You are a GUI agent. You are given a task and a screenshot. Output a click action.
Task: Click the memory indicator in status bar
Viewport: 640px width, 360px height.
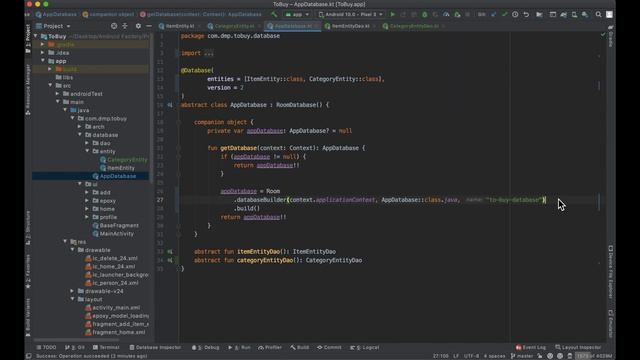(x=594, y=356)
